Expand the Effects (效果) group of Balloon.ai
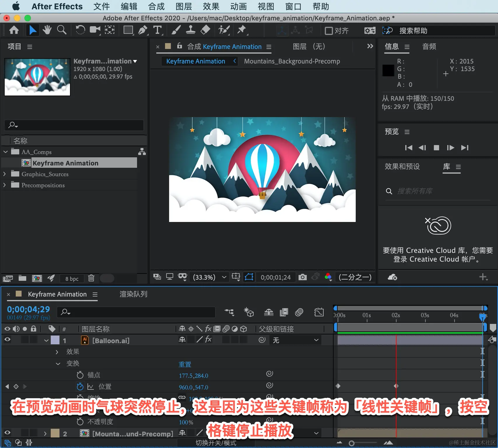This screenshot has height=448, width=498. tap(57, 352)
